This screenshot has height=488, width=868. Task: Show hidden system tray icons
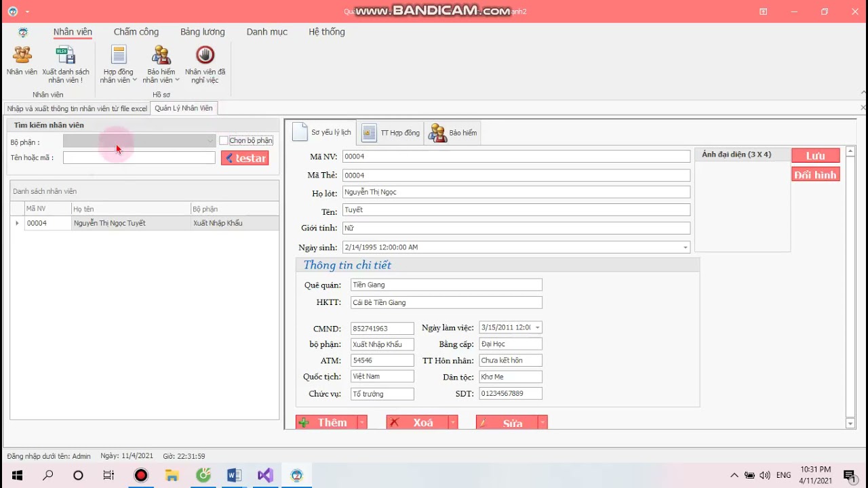tap(734, 475)
